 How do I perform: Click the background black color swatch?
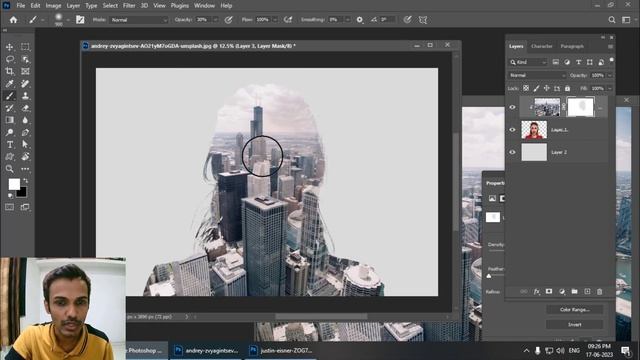22,192
